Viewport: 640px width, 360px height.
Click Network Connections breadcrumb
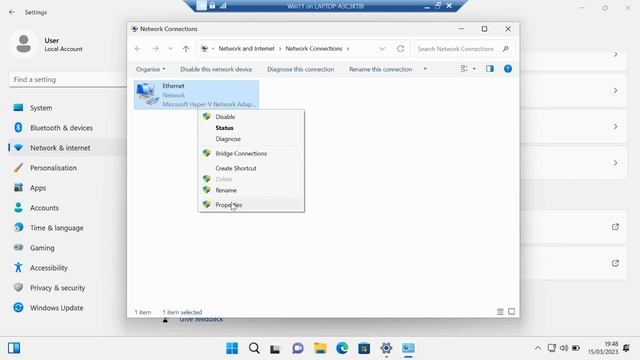point(313,49)
